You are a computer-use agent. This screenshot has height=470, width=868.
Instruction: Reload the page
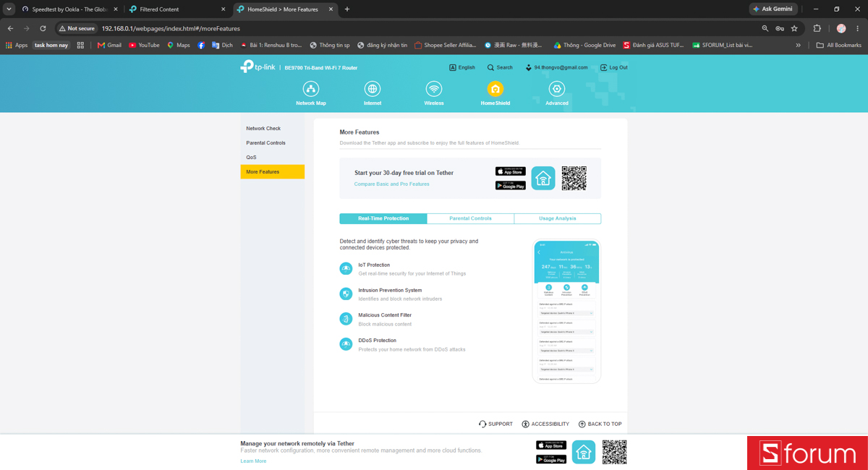click(x=43, y=28)
